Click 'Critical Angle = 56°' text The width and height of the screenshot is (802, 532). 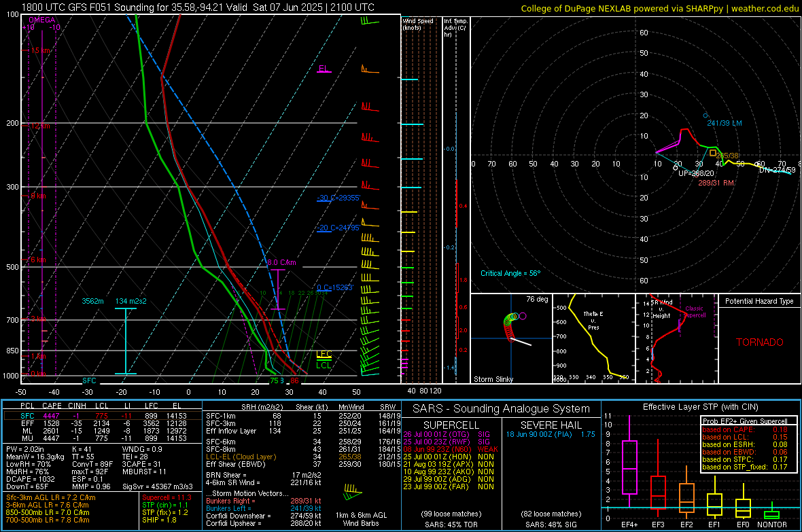pyautogui.click(x=510, y=273)
